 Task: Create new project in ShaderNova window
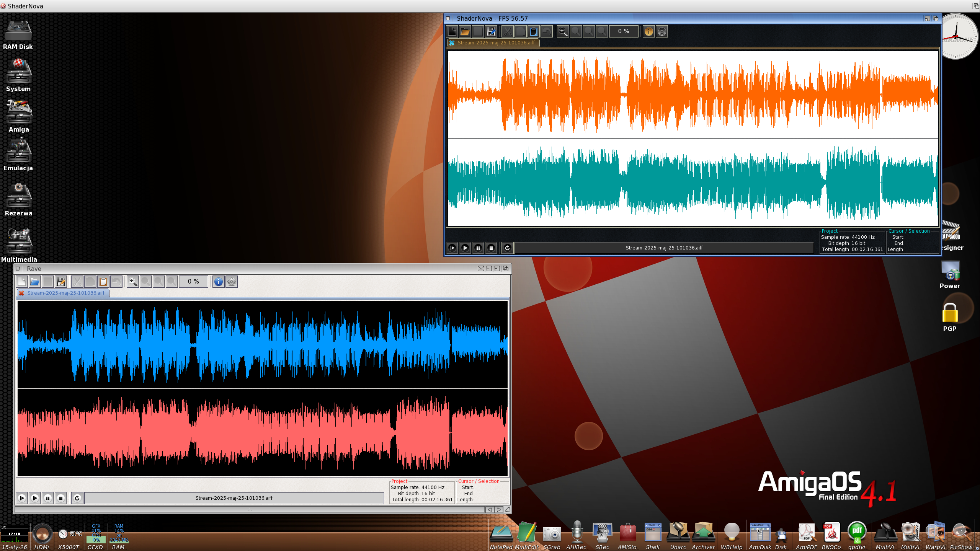click(452, 31)
